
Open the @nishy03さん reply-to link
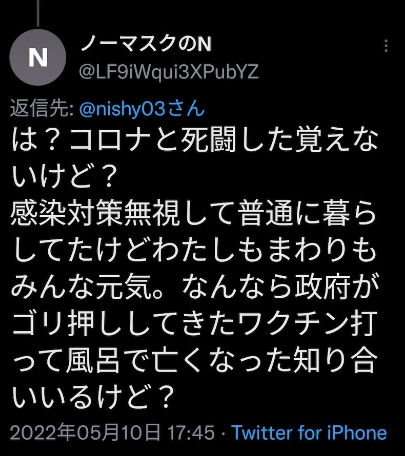(x=142, y=109)
